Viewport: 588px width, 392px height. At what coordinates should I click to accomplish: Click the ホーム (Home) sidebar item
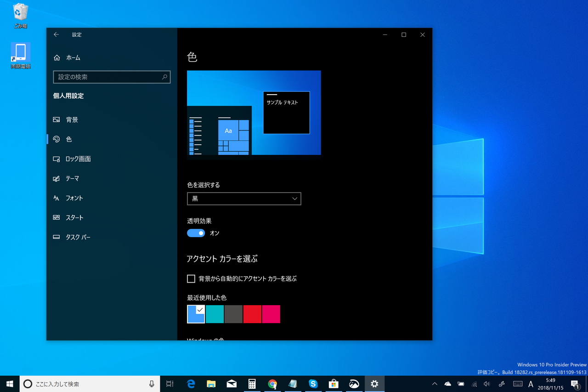tap(73, 57)
